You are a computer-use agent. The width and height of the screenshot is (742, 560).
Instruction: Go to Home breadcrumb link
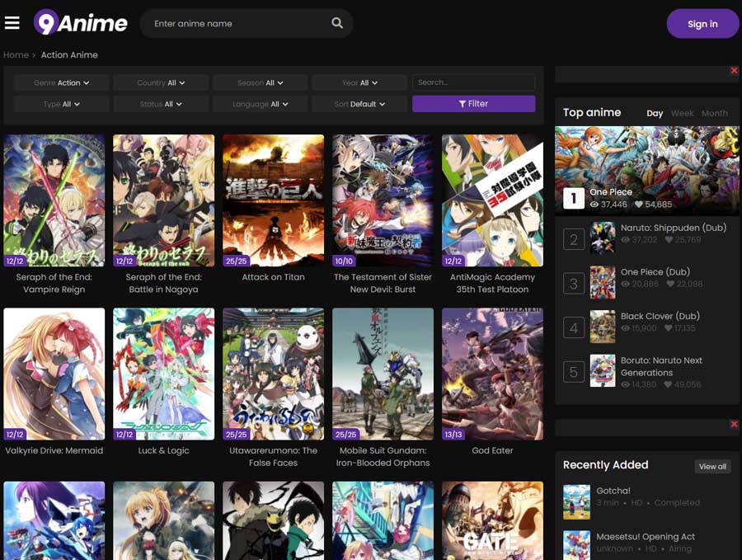coord(16,55)
